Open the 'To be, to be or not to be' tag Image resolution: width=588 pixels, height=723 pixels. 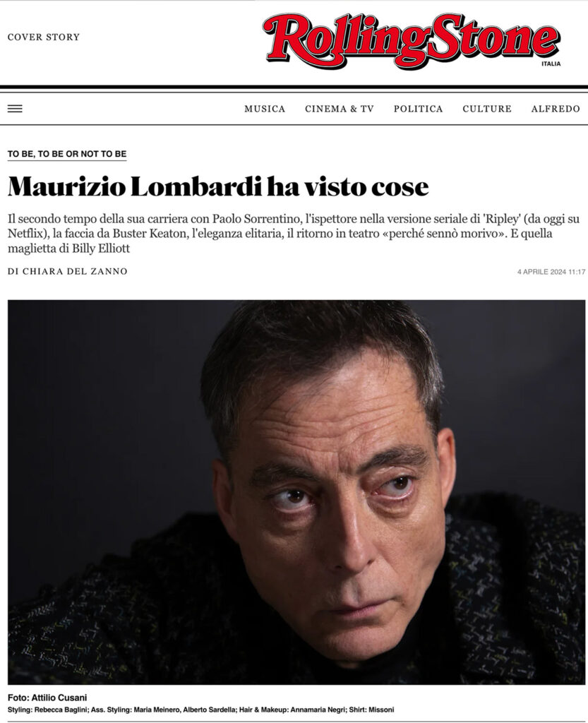click(67, 154)
